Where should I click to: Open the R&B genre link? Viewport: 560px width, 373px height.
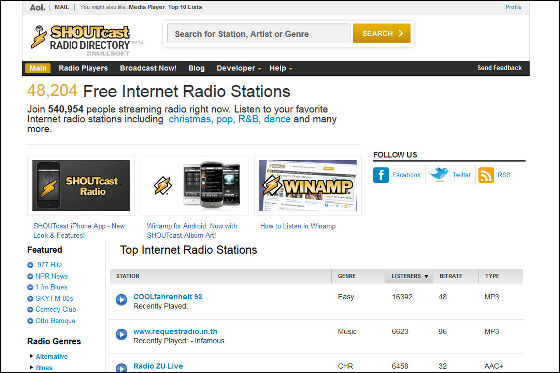(x=248, y=119)
